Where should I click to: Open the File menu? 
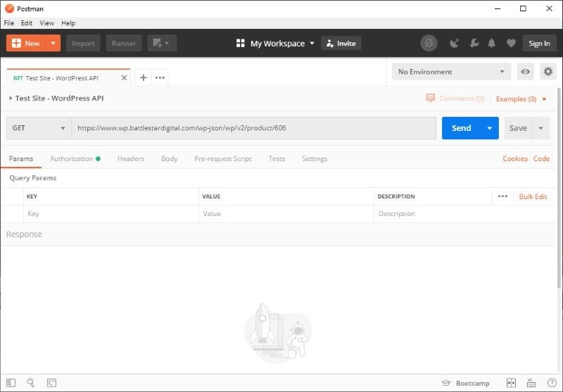[x=9, y=23]
